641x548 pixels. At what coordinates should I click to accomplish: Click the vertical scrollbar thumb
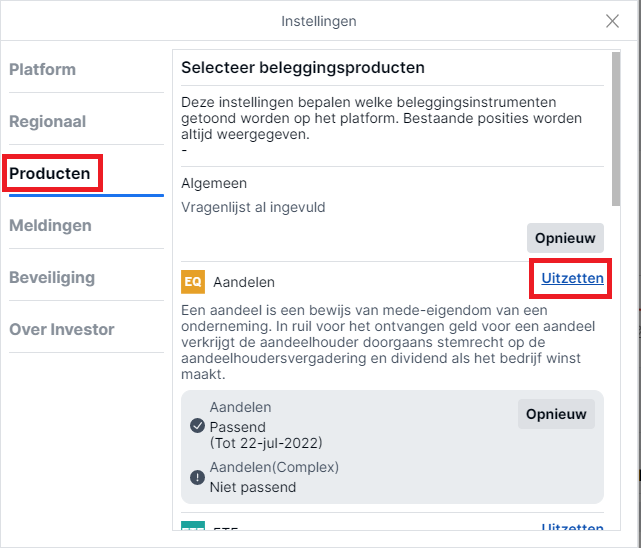point(616,129)
